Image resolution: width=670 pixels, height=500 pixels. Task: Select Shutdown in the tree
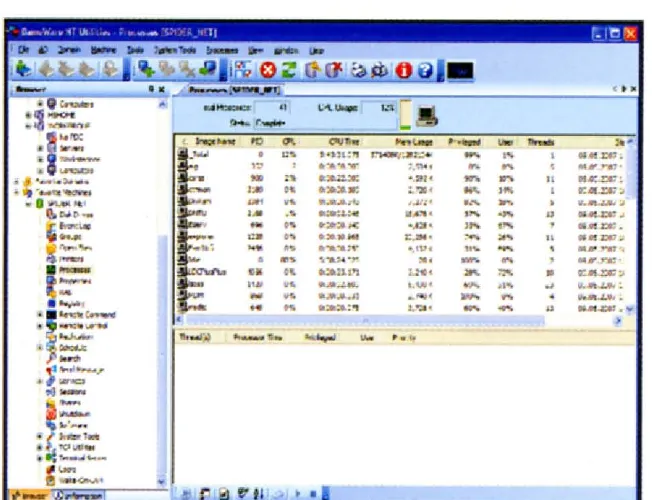pyautogui.click(x=74, y=414)
